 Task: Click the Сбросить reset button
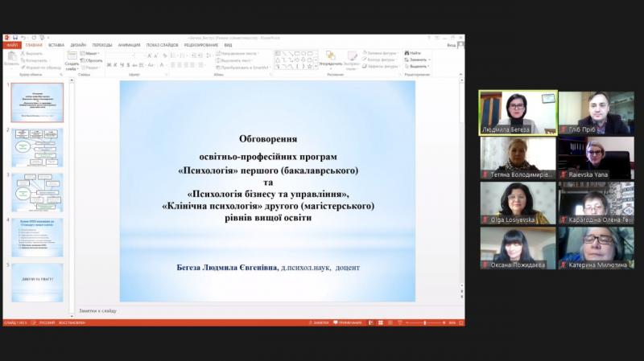(93, 59)
